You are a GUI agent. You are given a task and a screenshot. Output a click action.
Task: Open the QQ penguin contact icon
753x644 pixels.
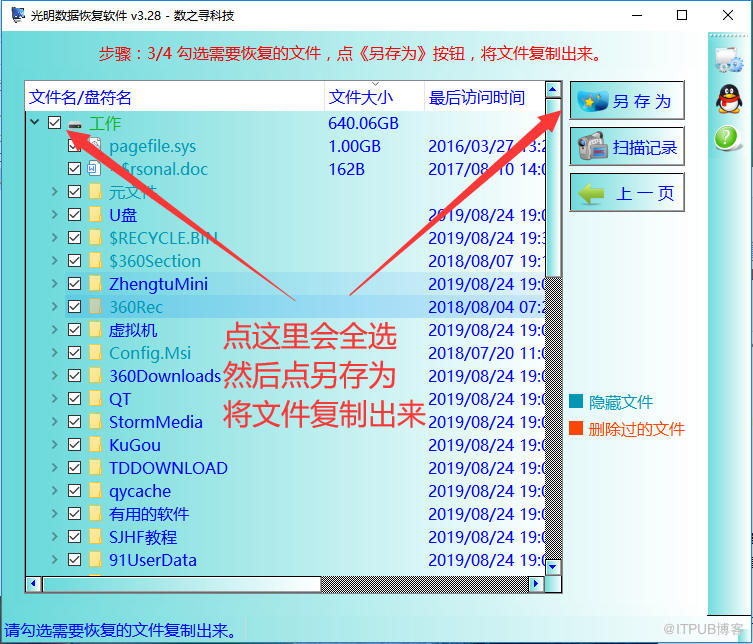(x=729, y=99)
